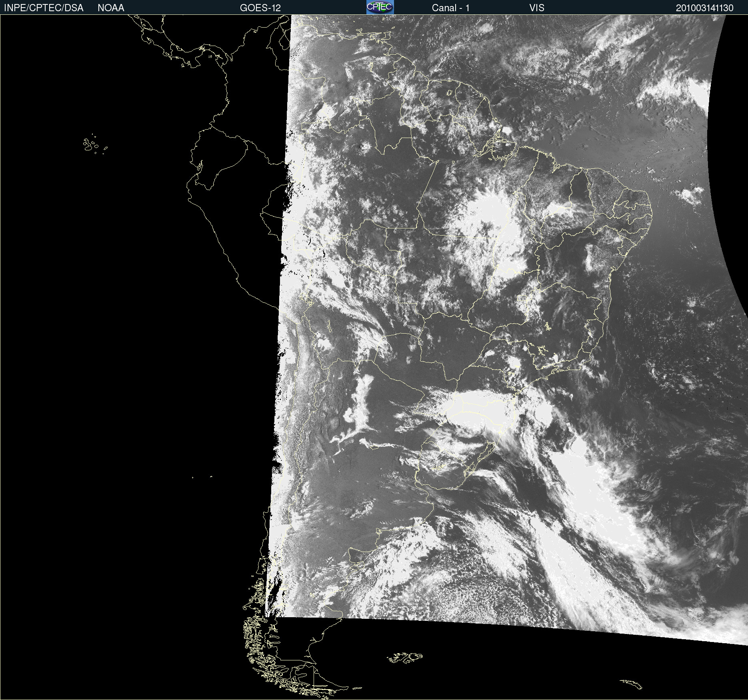This screenshot has height=700, width=748.
Task: Click the INPE/CPTEC/DSA header text
Action: point(44,8)
